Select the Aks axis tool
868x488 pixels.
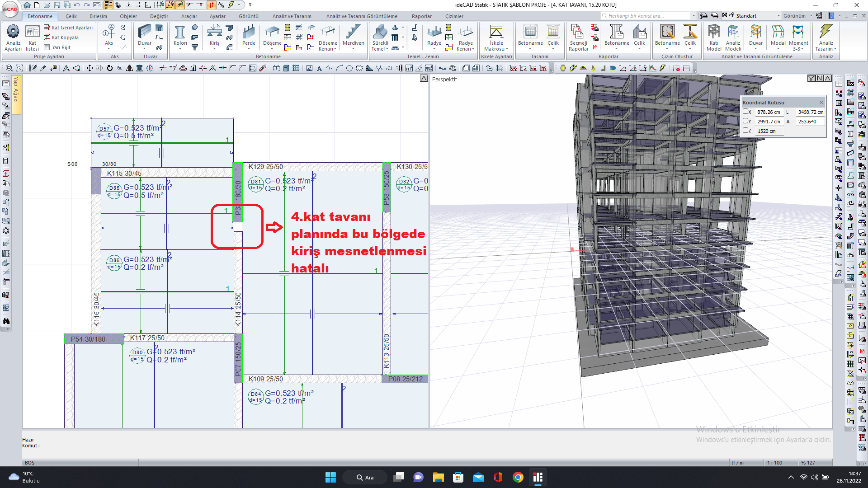[109, 35]
